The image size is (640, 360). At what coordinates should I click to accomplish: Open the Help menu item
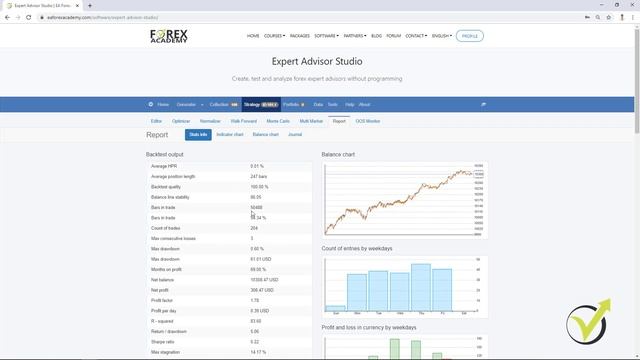[x=349, y=104]
